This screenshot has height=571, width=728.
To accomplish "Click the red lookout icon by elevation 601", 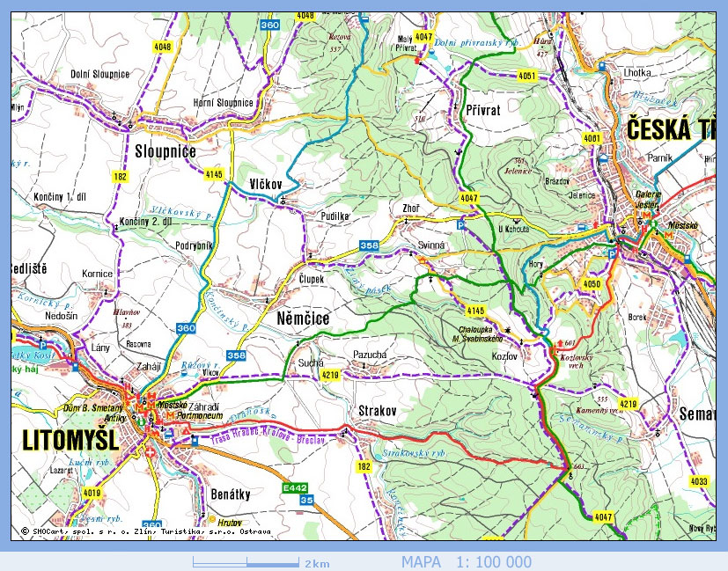I will click(x=560, y=343).
